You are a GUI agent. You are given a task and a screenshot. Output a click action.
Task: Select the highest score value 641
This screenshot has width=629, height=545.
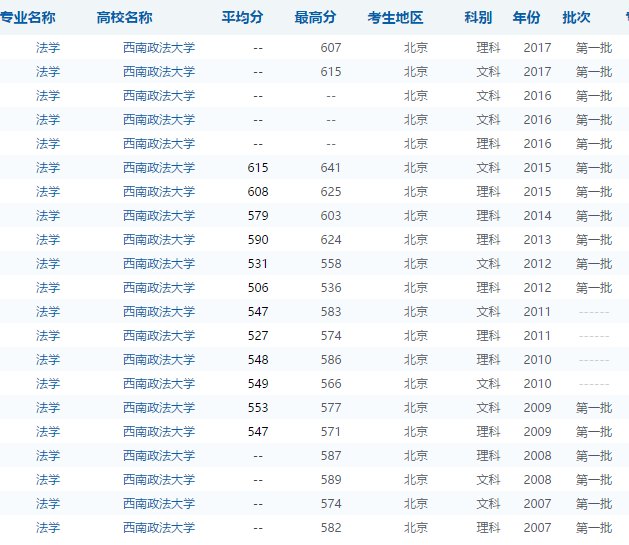[x=331, y=168]
